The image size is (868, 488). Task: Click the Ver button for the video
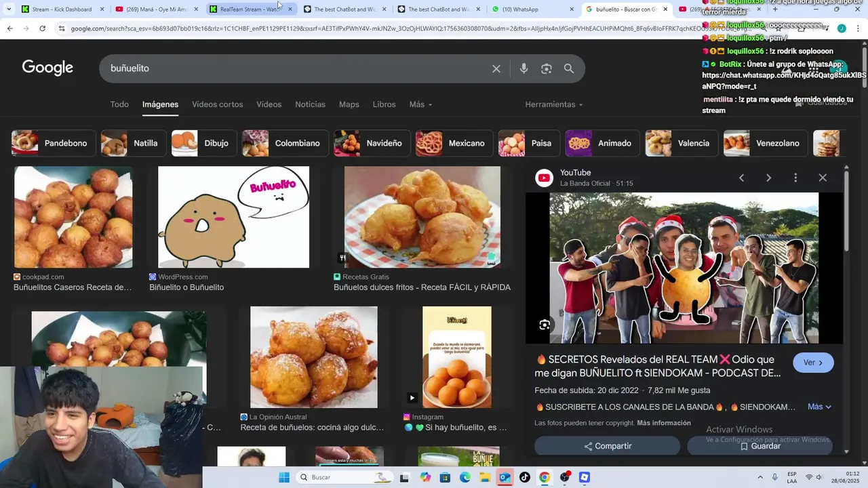pyautogui.click(x=813, y=363)
